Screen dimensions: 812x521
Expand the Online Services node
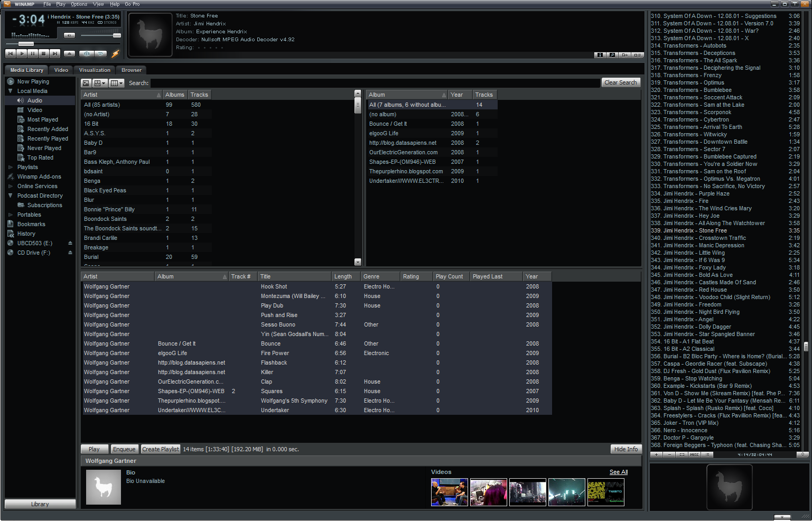pyautogui.click(x=10, y=186)
